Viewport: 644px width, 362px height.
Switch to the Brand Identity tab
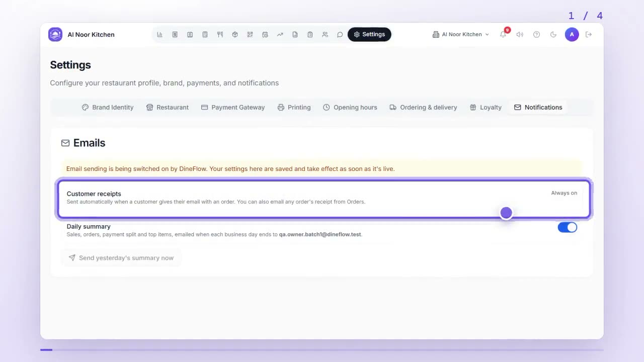coord(108,107)
